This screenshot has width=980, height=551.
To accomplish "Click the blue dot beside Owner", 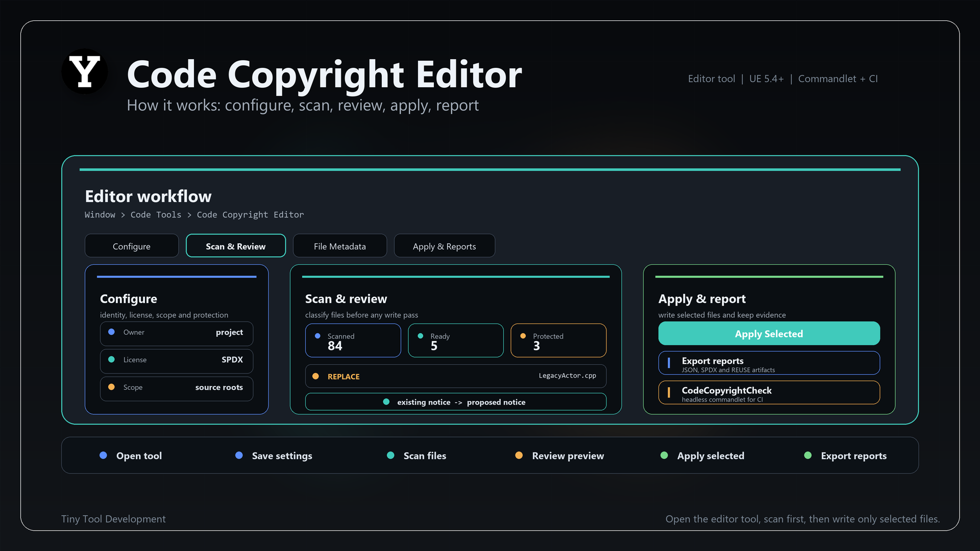I will tap(111, 332).
